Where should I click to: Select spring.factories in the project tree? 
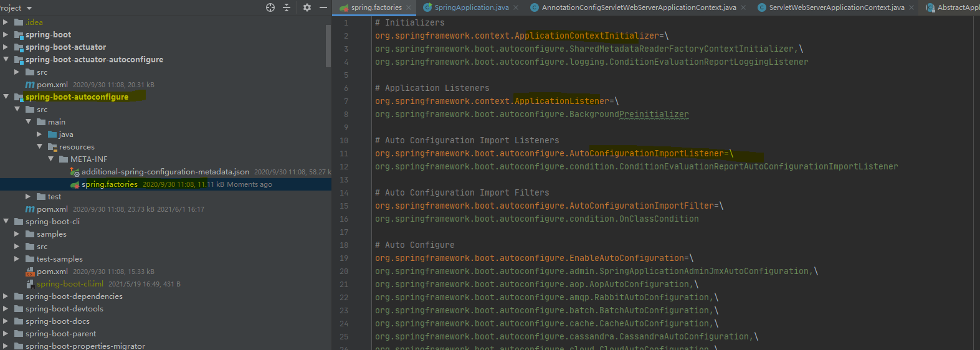pyautogui.click(x=110, y=184)
